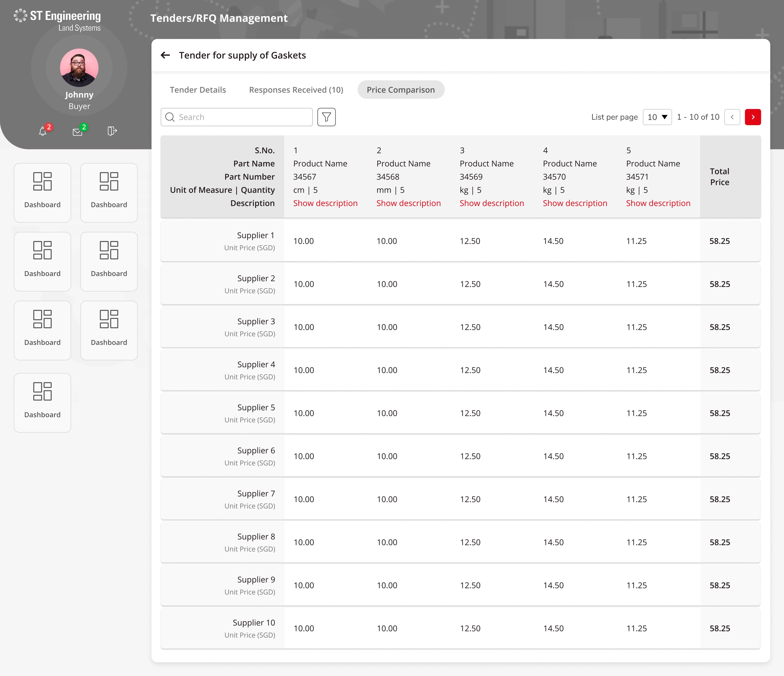Viewport: 784px width, 676px height.
Task: Open the ST Engineering logo
Action: (x=58, y=20)
